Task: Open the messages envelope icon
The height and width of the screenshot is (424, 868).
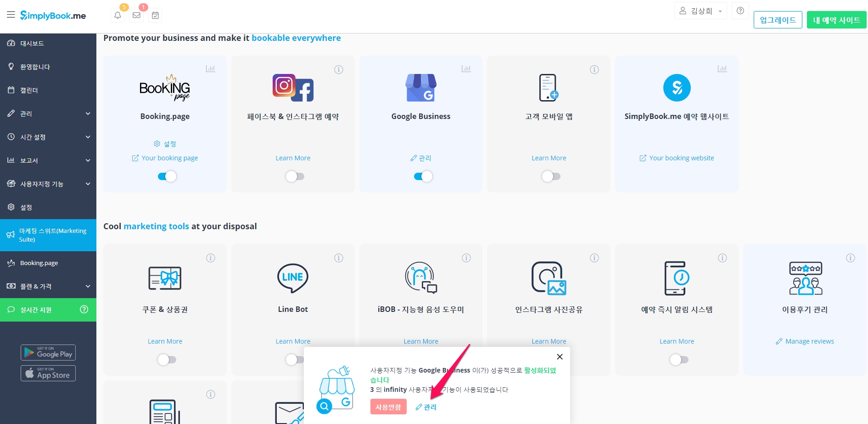Action: point(136,15)
